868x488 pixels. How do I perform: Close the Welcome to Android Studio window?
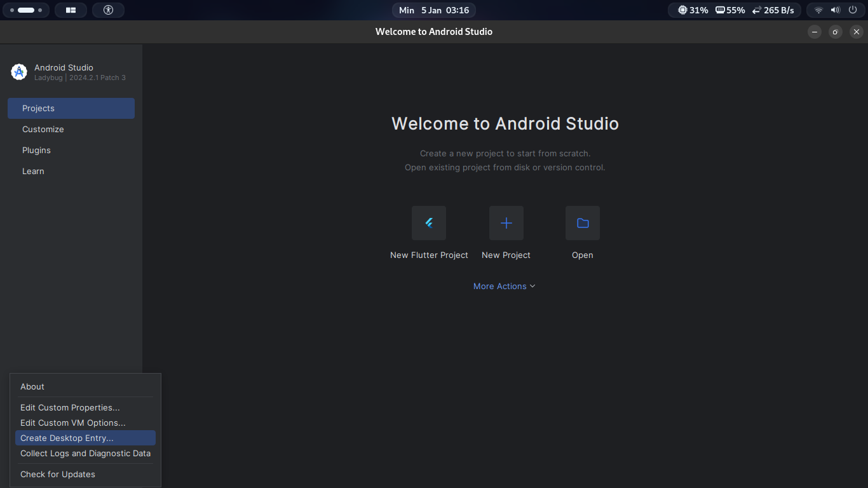[x=857, y=32]
